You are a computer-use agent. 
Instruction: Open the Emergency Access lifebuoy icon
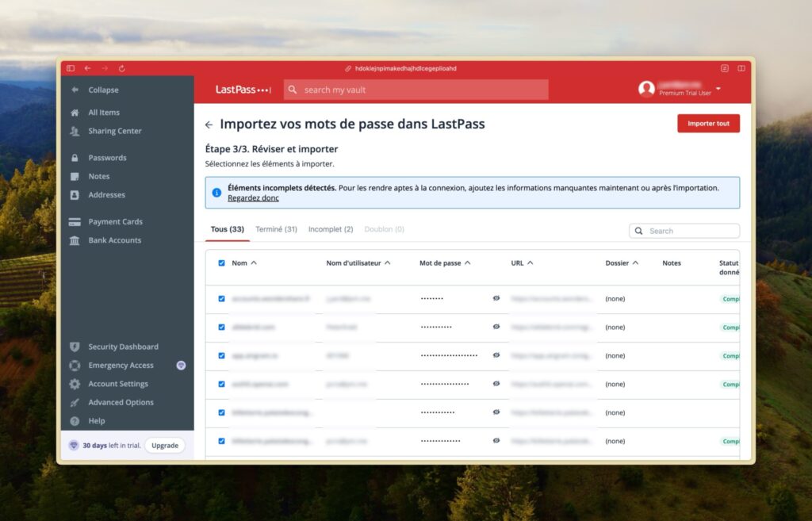click(75, 366)
